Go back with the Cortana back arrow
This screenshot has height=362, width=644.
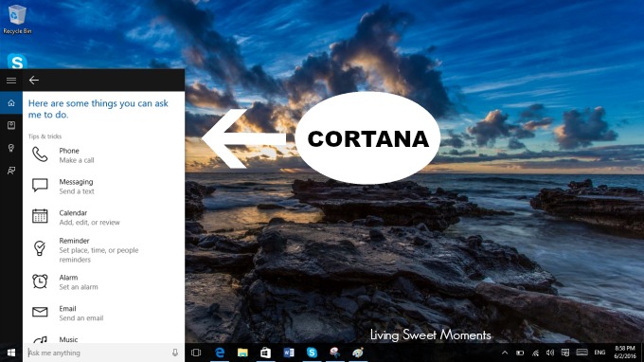(x=34, y=81)
